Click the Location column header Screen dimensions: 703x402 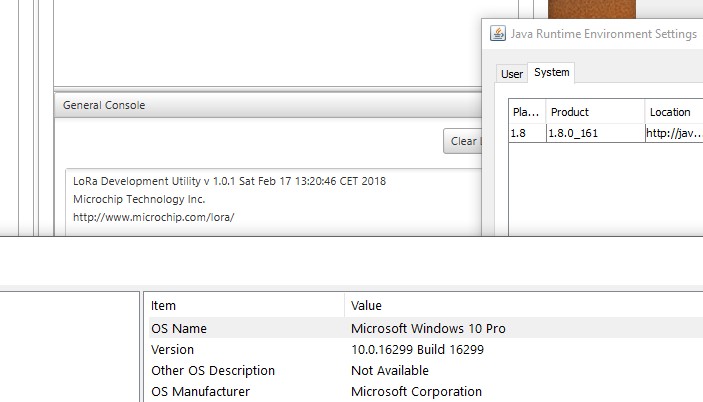pyautogui.click(x=674, y=112)
